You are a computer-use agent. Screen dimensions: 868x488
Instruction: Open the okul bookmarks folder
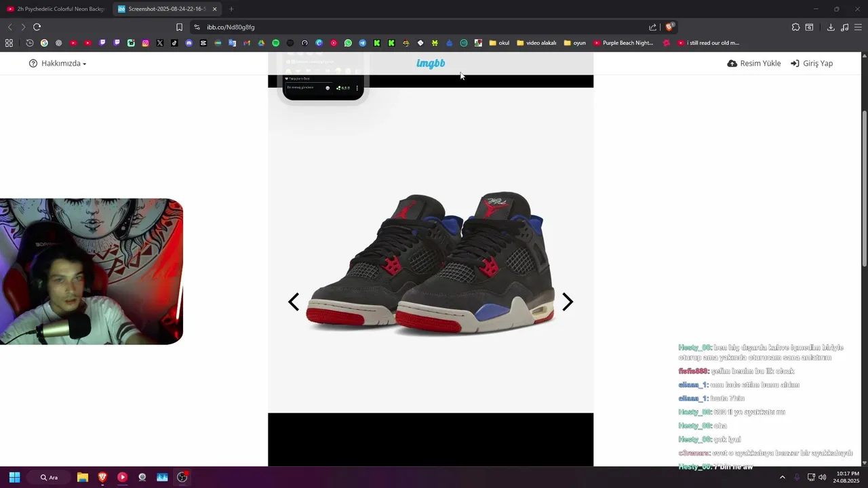499,43
